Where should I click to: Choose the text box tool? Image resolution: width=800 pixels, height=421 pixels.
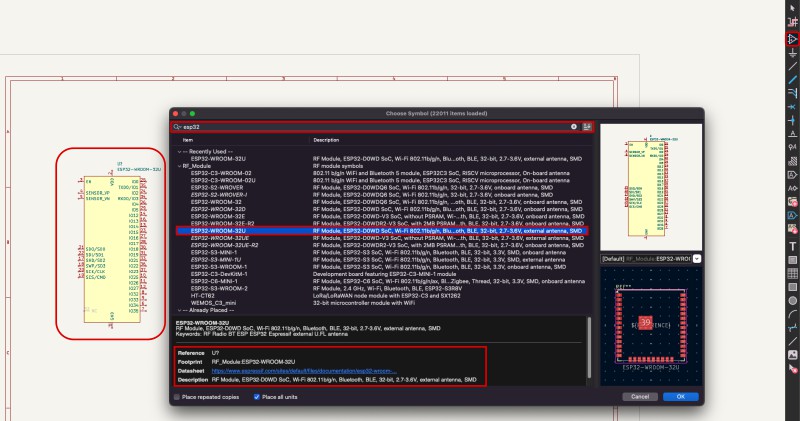coord(792,260)
